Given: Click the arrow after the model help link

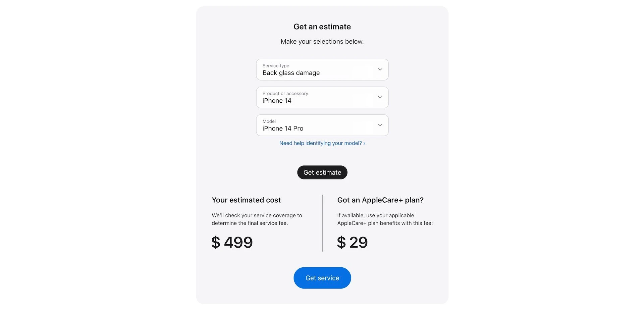Looking at the screenshot, I should (364, 143).
